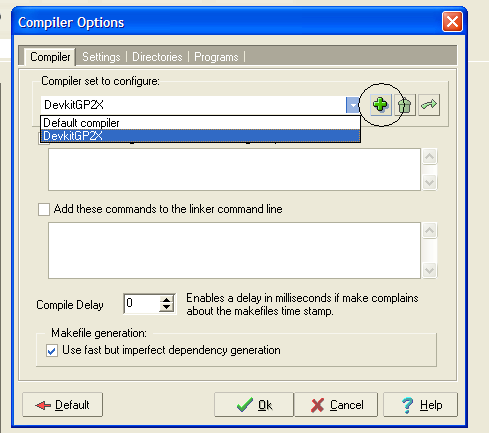The image size is (489, 433).
Task: Enable adding commands to linker command line
Action: coord(44,210)
